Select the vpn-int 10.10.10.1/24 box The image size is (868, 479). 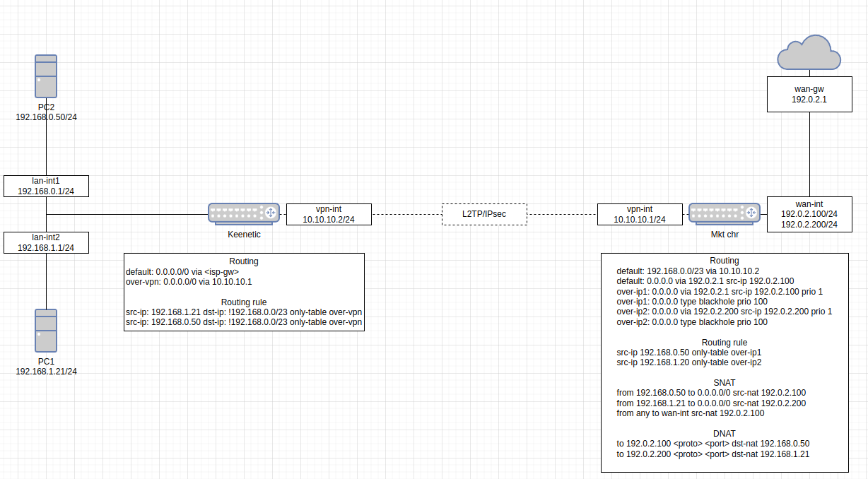[x=640, y=214]
